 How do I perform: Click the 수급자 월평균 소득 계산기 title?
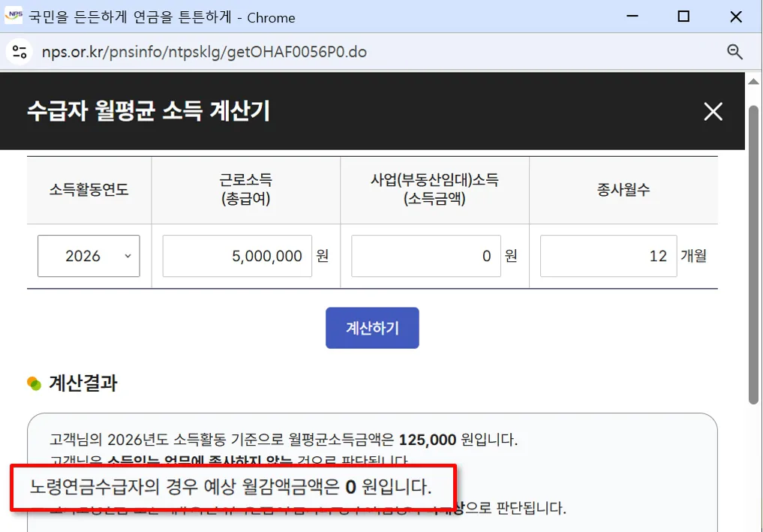click(x=149, y=111)
